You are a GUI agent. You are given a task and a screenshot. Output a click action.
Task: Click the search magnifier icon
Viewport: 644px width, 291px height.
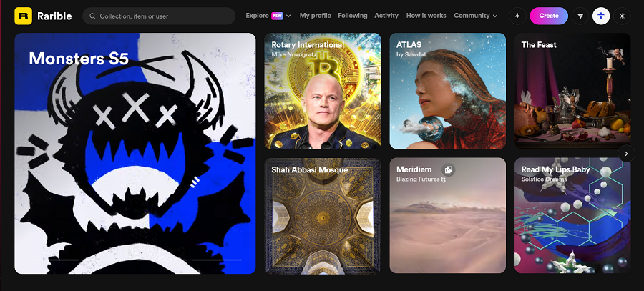[x=93, y=16]
